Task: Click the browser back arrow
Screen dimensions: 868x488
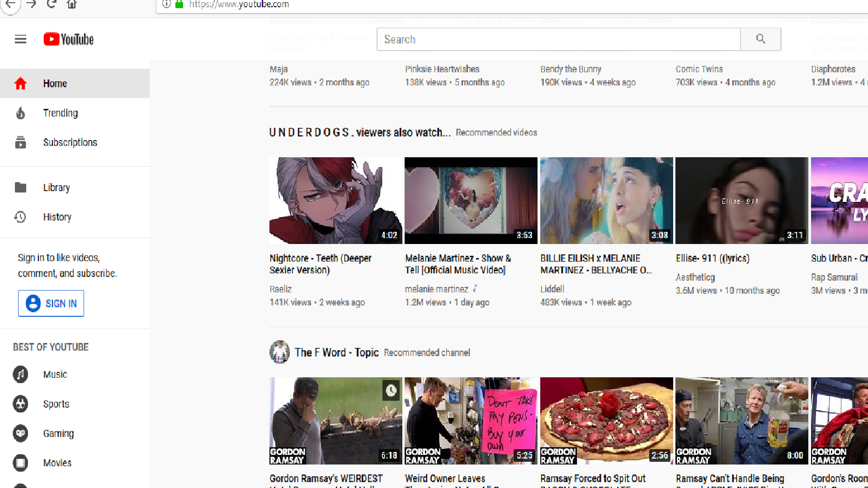Action: (x=10, y=5)
